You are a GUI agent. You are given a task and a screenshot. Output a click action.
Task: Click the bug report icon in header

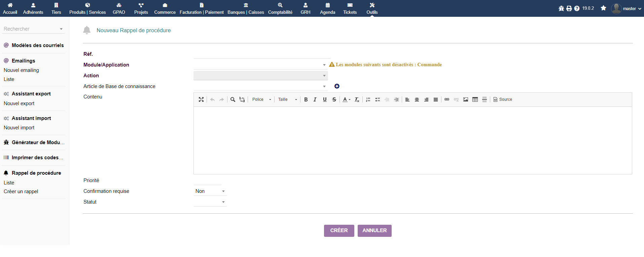point(561,8)
